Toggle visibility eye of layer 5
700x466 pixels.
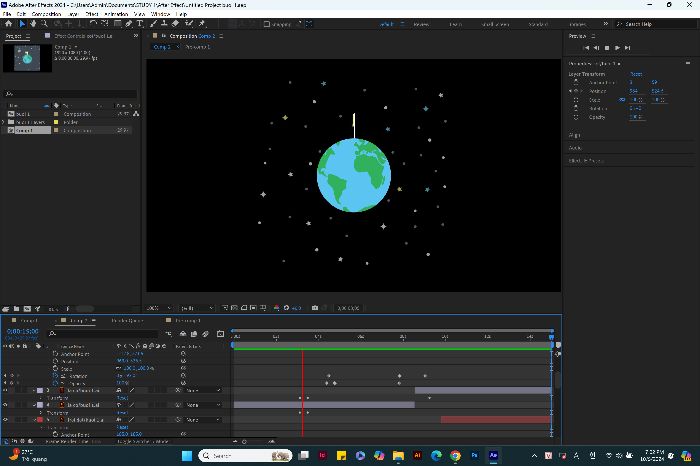click(x=5, y=420)
